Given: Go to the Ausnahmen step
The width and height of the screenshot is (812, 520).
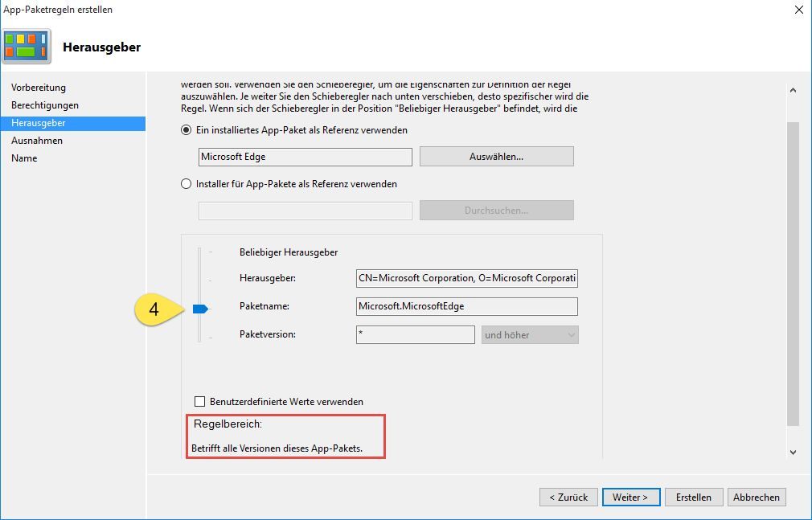Looking at the screenshot, I should point(37,141).
